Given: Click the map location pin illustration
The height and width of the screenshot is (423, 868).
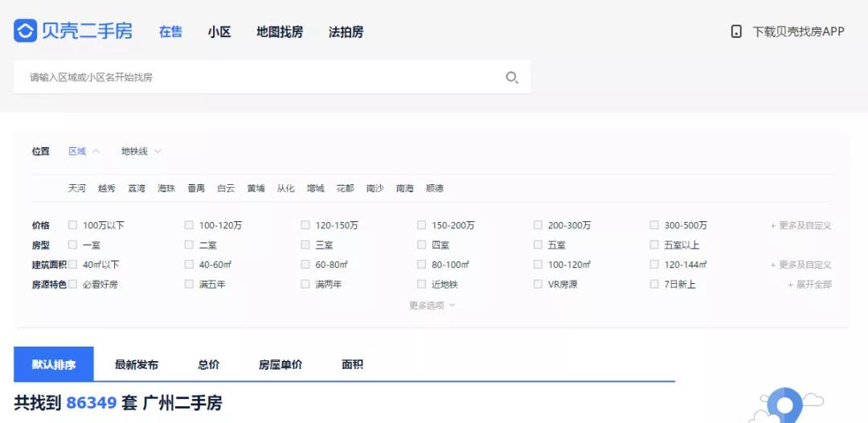Looking at the screenshot, I should [x=784, y=405].
